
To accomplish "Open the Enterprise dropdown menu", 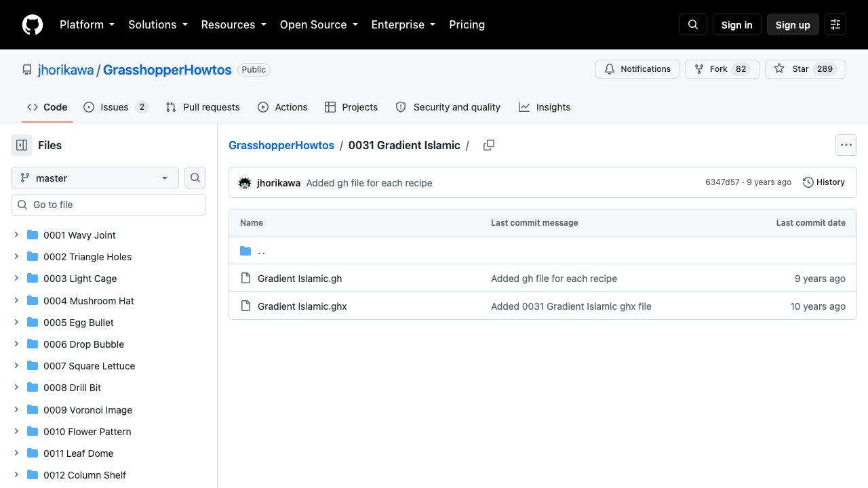I will [403, 24].
